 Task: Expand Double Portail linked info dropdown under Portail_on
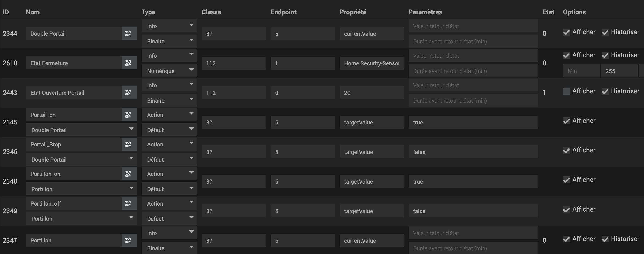pyautogui.click(x=81, y=130)
